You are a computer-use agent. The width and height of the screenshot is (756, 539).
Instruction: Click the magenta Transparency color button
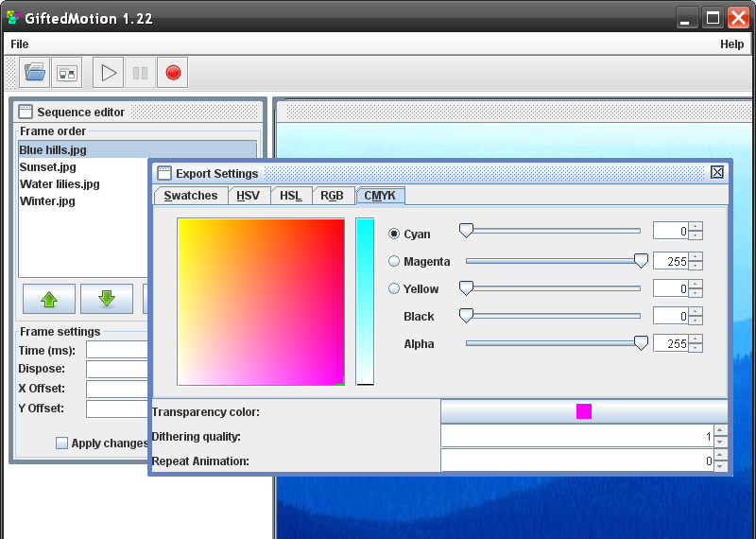[584, 411]
